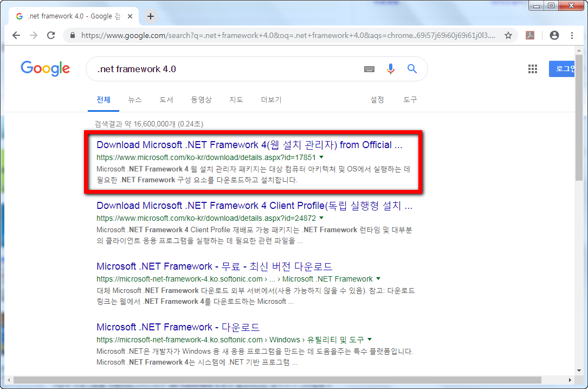Click the blue 로그인 sign-in button
Image resolution: width=588 pixels, height=389 pixels.
[563, 69]
